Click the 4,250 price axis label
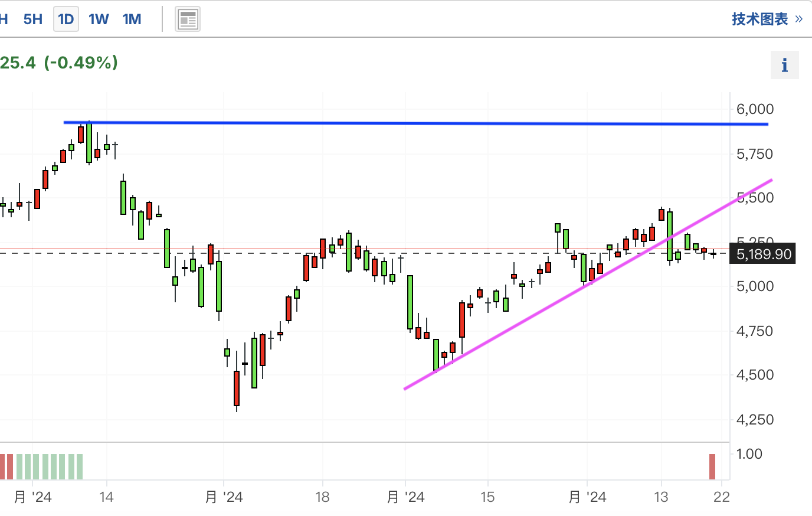 coord(755,420)
